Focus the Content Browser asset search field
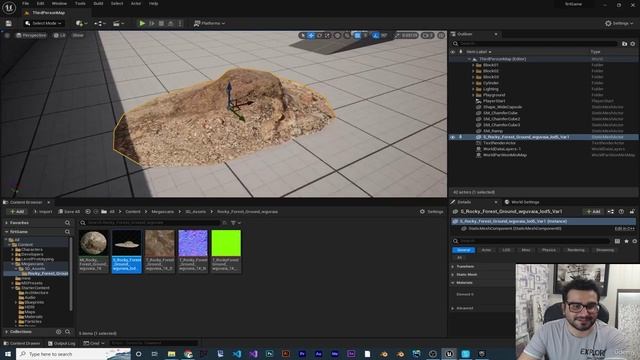 point(150,223)
